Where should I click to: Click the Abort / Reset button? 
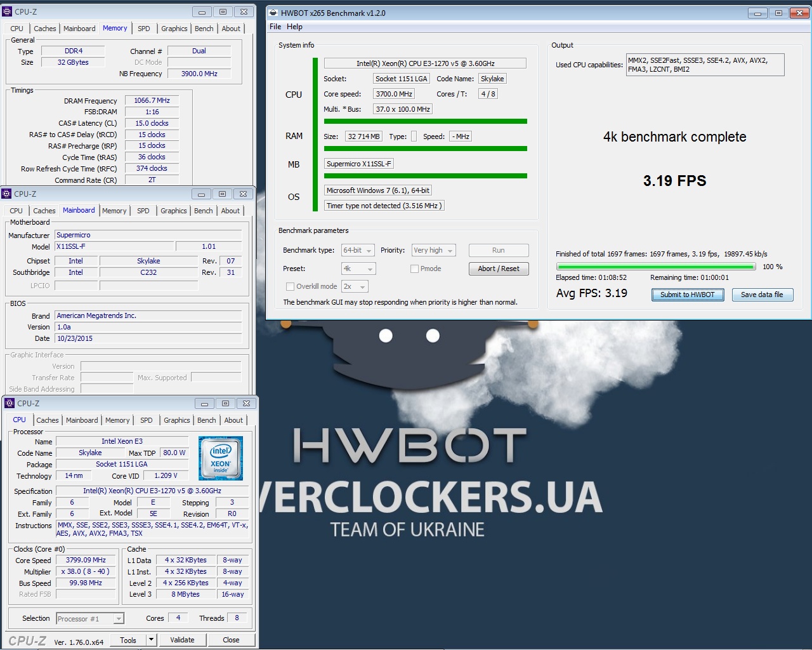click(499, 269)
